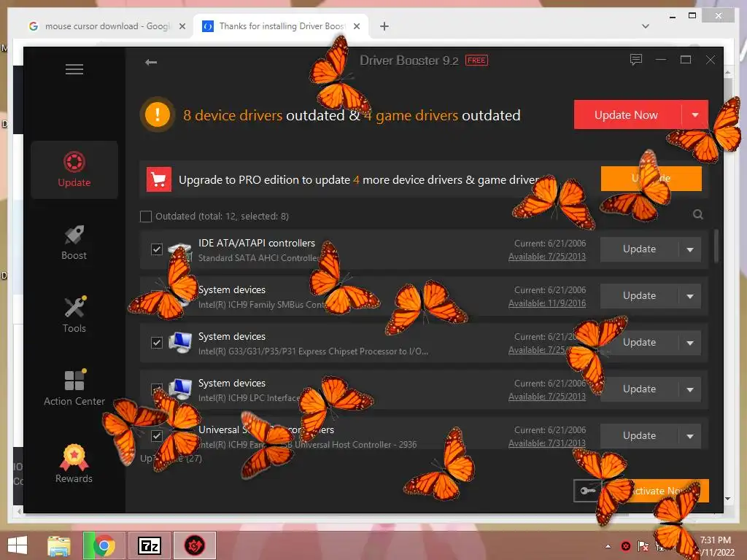The width and height of the screenshot is (747, 560).
Task: Toggle the ICH9 LPC Interface checkbox
Action: [x=157, y=389]
